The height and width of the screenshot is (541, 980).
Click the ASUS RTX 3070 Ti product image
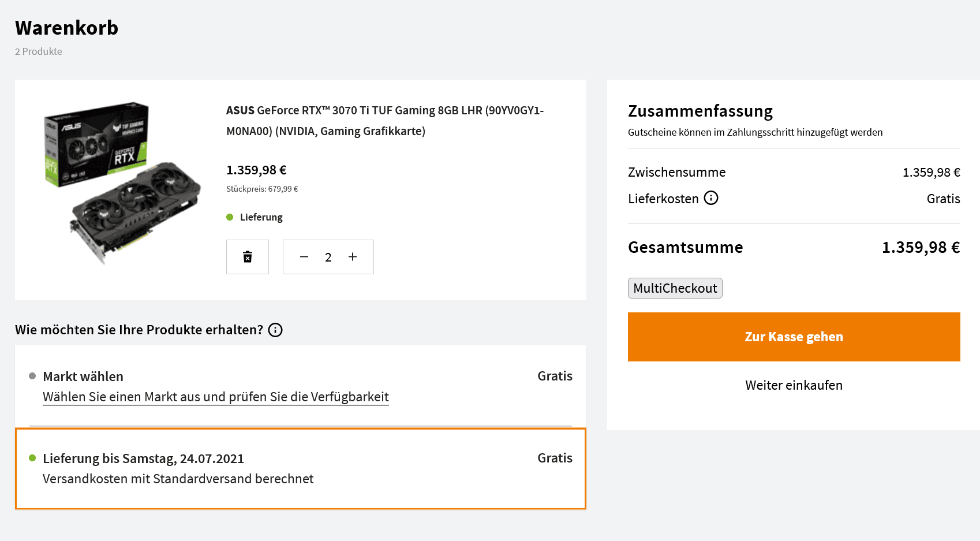click(122, 184)
